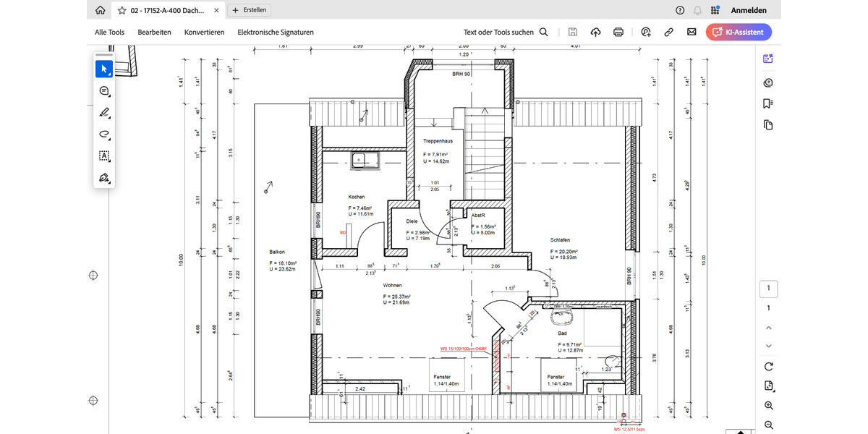Open the Fill and Sign tool

click(x=104, y=177)
